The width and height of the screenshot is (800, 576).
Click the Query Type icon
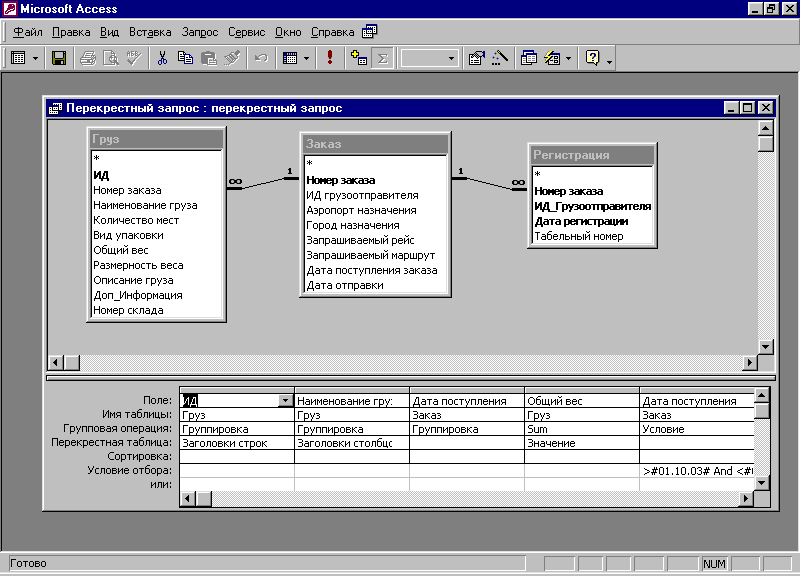[x=290, y=58]
